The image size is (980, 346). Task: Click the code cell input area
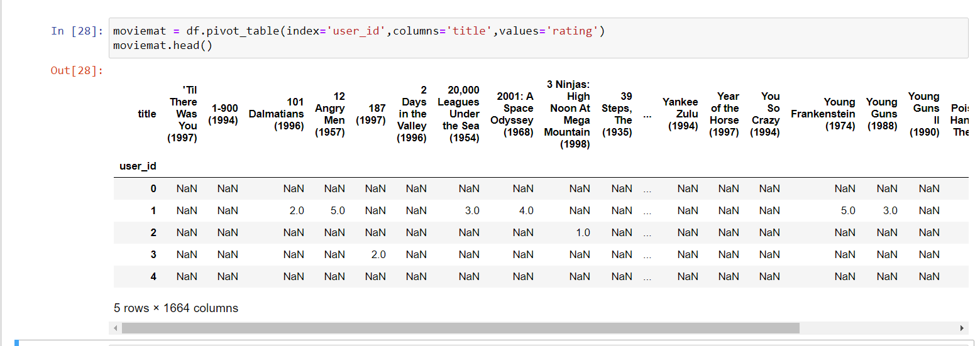pyautogui.click(x=538, y=38)
